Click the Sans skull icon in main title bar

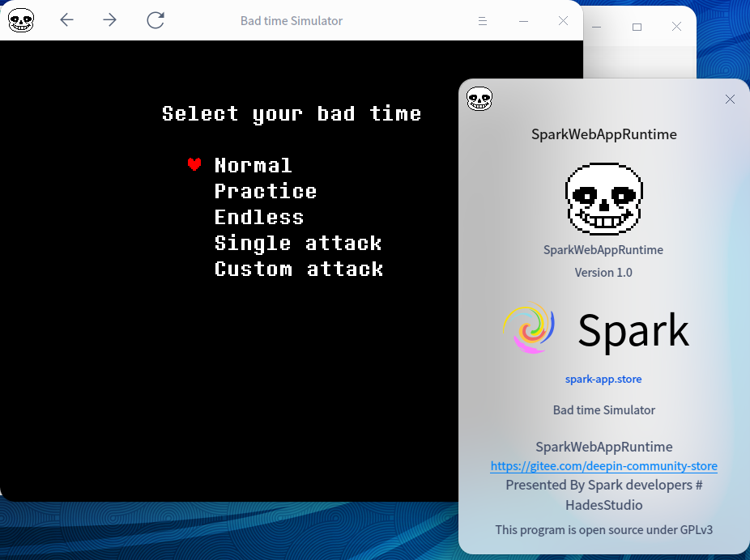pyautogui.click(x=21, y=20)
